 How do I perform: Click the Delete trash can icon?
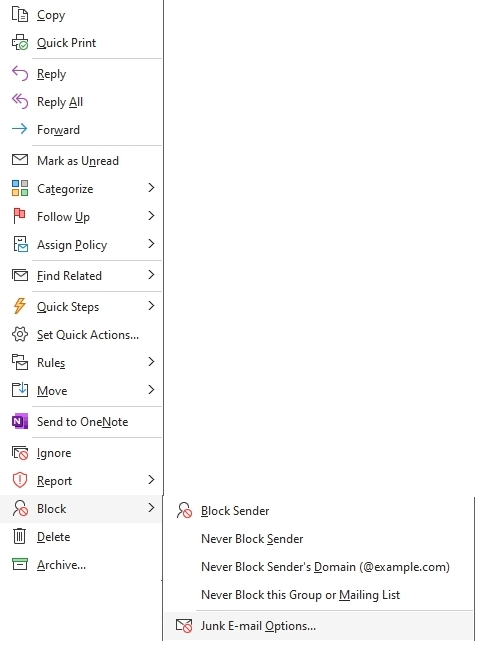pyautogui.click(x=19, y=536)
